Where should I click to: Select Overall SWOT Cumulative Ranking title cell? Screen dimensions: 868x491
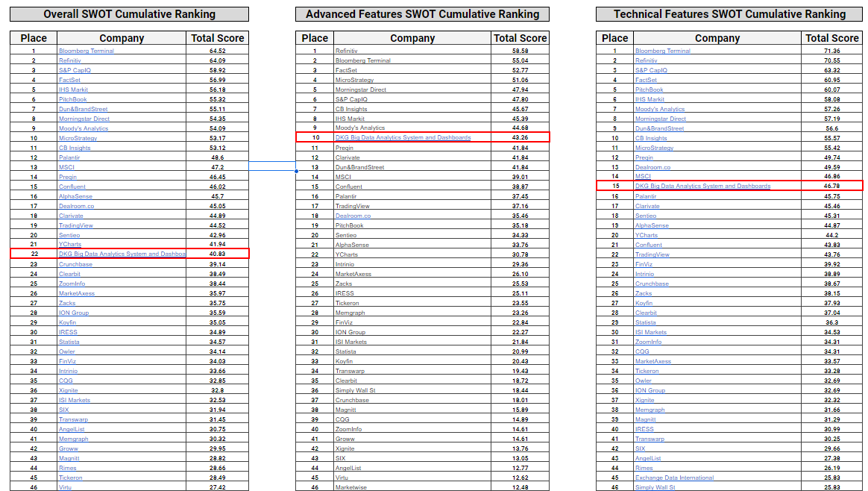coord(130,14)
